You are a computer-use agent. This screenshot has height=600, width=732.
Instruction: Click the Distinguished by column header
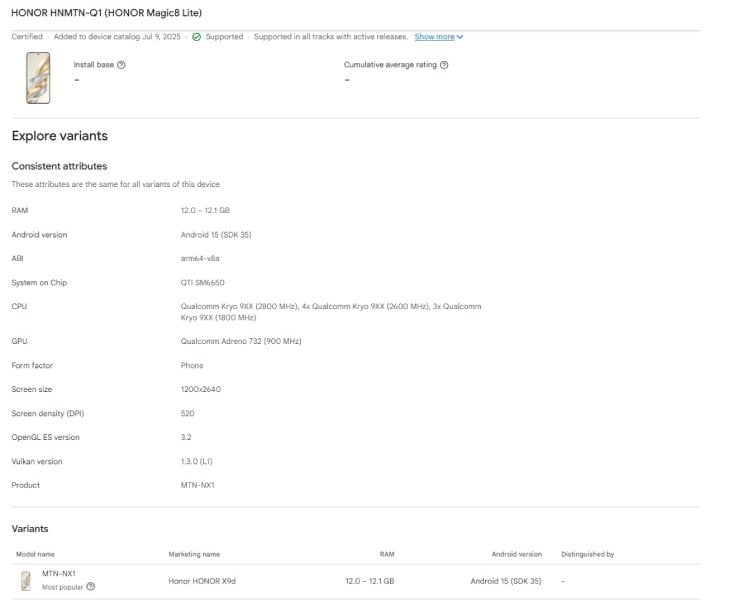pos(587,554)
